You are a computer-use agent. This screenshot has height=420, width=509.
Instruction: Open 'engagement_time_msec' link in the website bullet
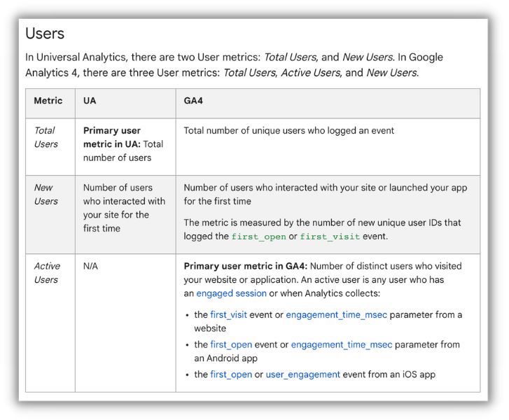pyautogui.click(x=336, y=315)
